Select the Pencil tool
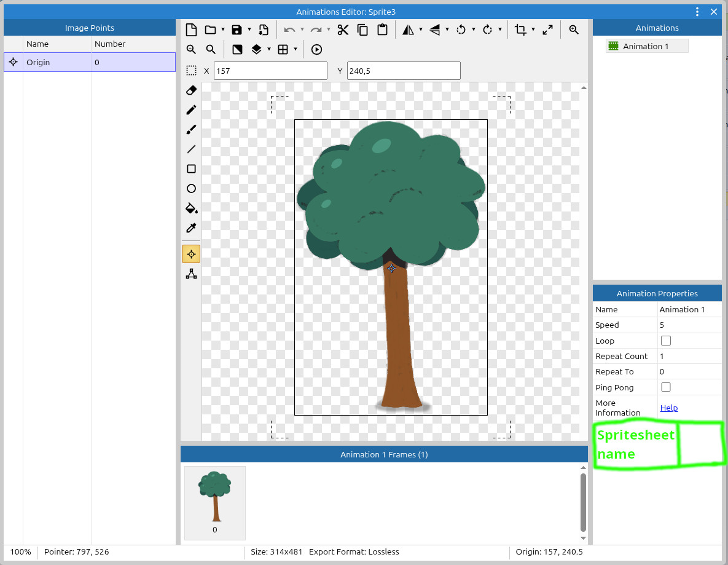The image size is (728, 565). click(x=191, y=110)
